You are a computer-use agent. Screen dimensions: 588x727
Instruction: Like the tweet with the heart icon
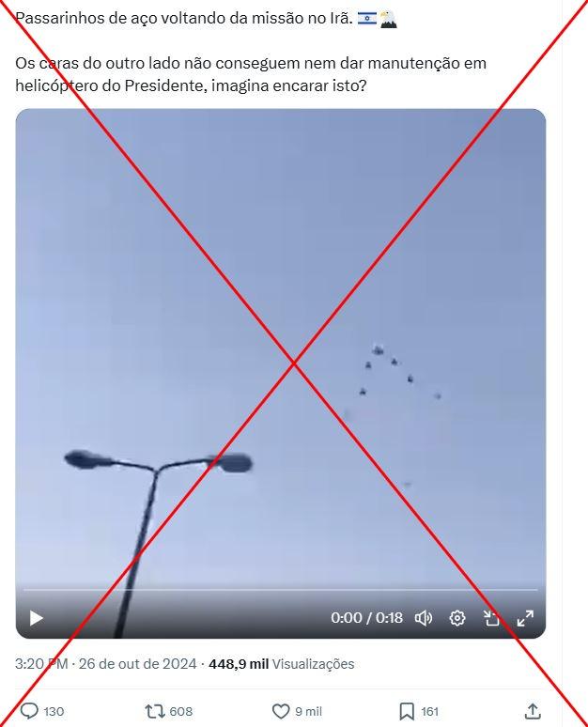click(x=281, y=711)
